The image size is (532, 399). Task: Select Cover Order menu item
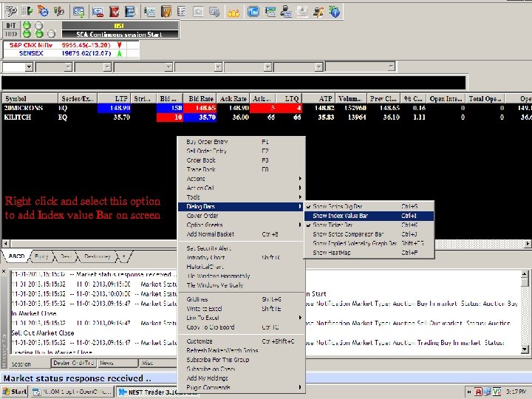(240, 216)
